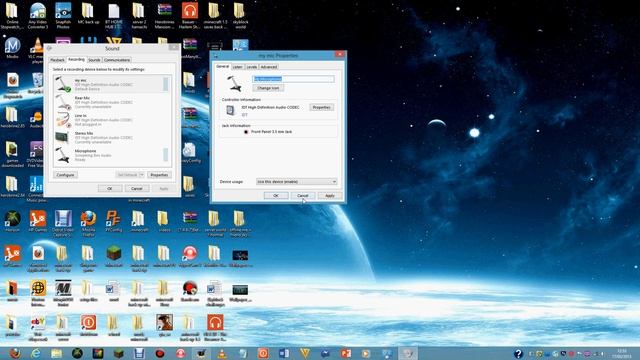Click Properties button in Sound window
The image size is (640, 360).
tap(159, 175)
